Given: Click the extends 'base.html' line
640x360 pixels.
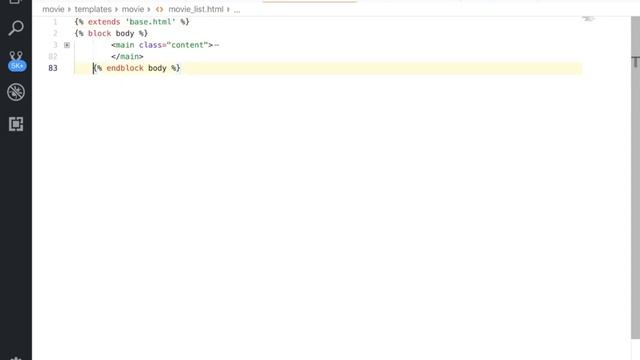Looking at the screenshot, I should (132, 22).
